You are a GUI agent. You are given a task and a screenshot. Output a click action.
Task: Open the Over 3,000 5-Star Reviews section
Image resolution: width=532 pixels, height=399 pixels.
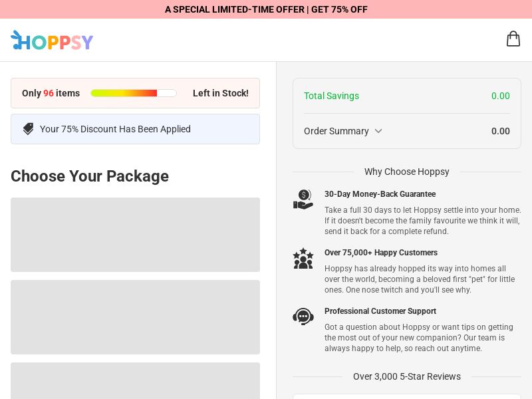(x=407, y=376)
